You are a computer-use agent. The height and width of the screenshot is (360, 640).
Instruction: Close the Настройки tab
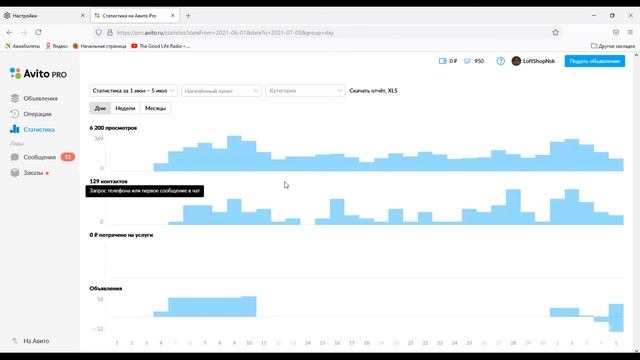click(83, 16)
